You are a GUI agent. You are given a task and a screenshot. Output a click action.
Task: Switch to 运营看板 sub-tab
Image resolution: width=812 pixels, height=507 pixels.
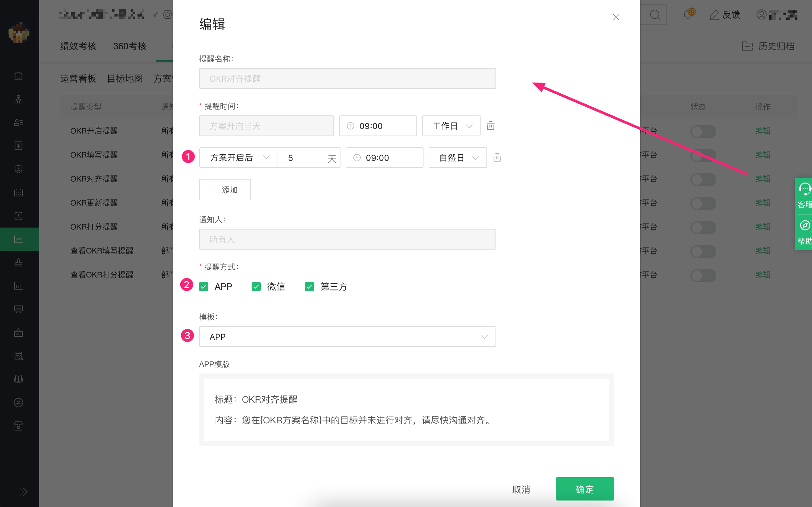coord(78,78)
